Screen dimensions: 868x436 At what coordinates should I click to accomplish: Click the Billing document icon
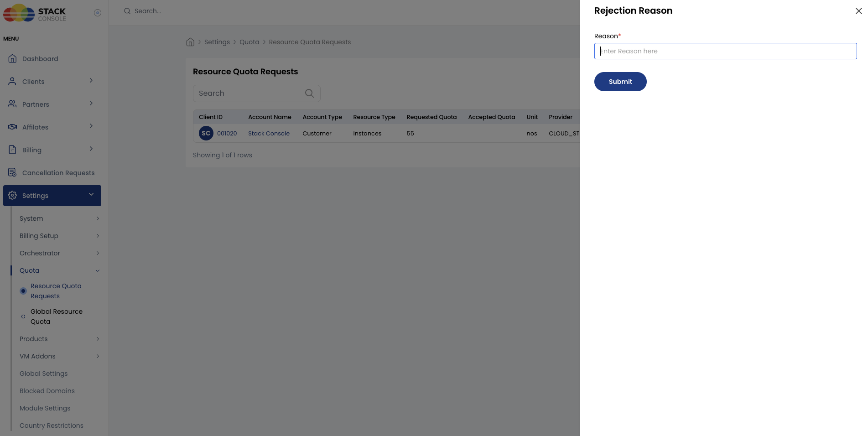pos(13,150)
